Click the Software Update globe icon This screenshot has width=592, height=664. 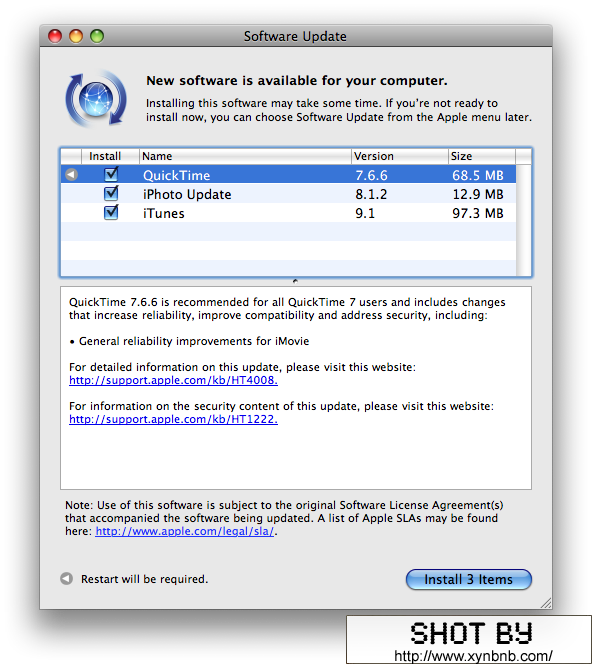point(96,99)
